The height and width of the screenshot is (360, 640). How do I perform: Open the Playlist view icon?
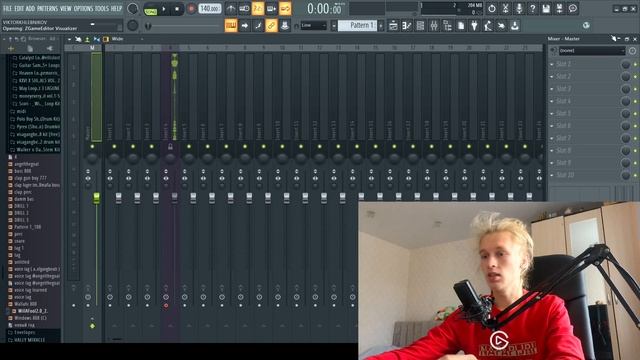(393, 26)
